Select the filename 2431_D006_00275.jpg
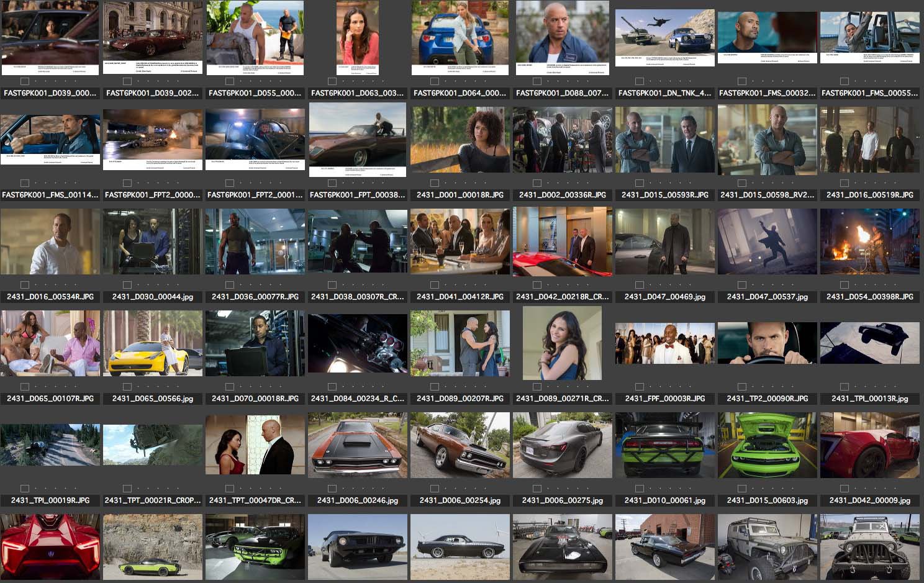 (563, 500)
